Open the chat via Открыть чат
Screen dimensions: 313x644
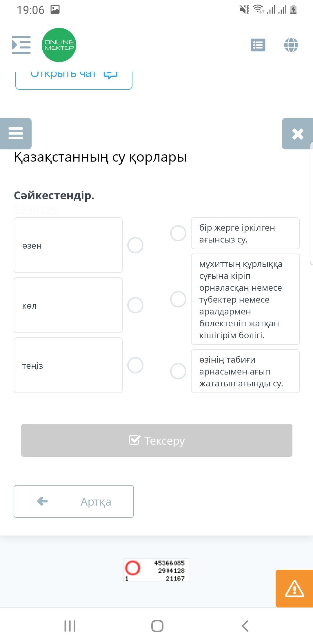[x=74, y=78]
